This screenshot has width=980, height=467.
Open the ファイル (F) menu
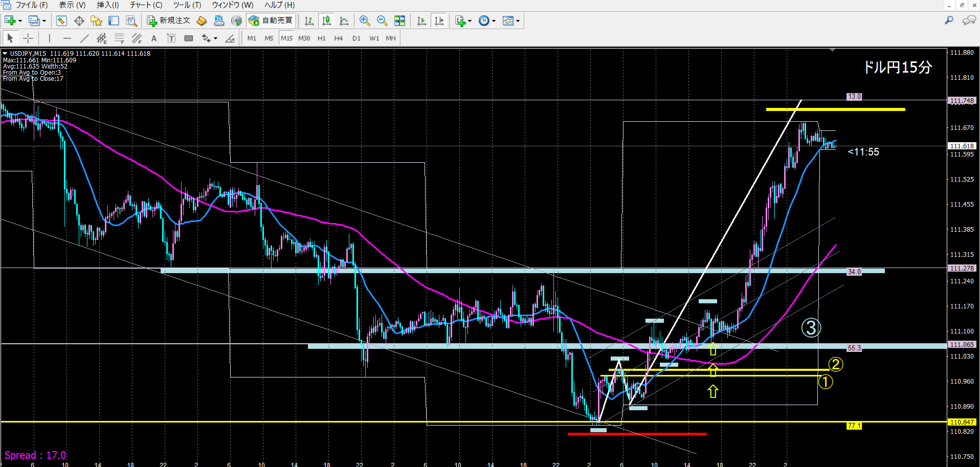tap(31, 5)
